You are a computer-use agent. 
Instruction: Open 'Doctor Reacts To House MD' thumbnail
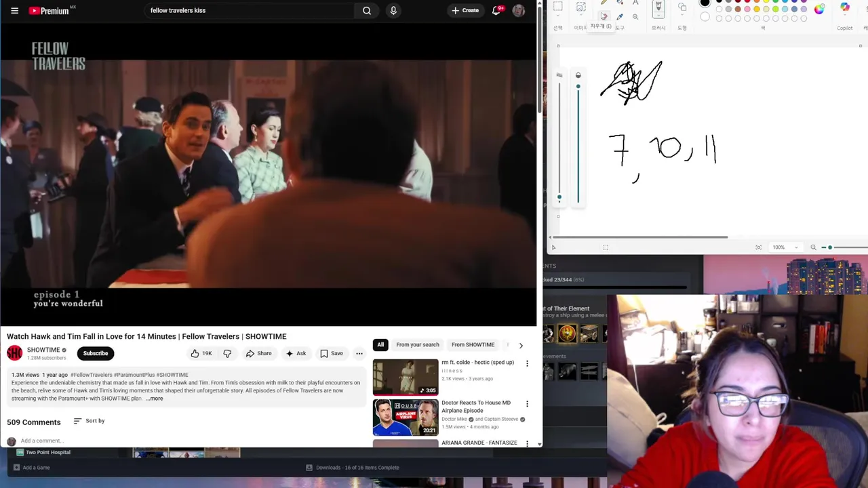pyautogui.click(x=406, y=418)
